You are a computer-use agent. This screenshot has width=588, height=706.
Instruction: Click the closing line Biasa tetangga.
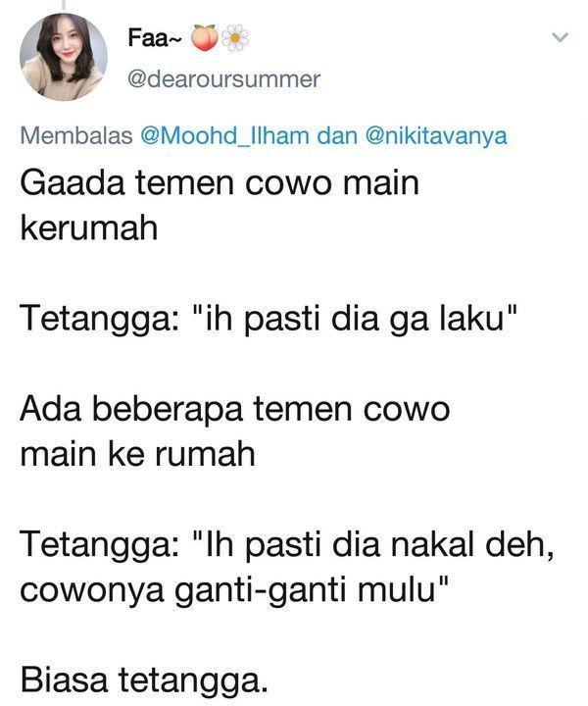[x=144, y=680]
